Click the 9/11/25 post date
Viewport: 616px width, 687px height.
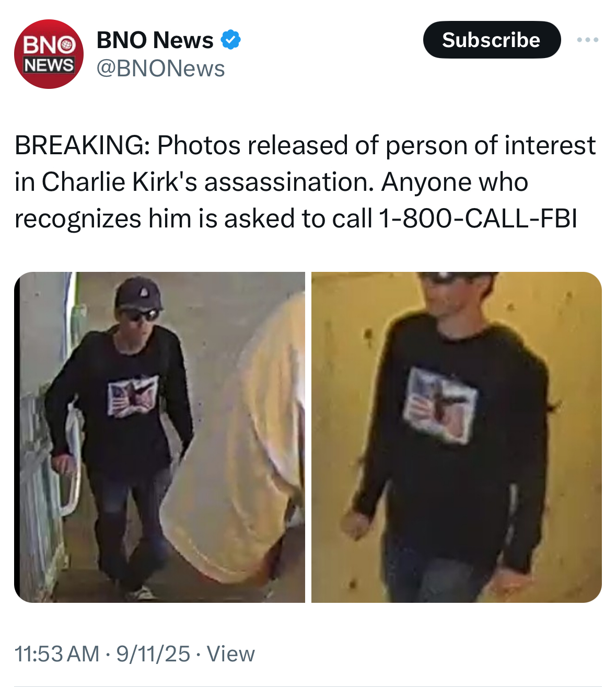click(153, 654)
